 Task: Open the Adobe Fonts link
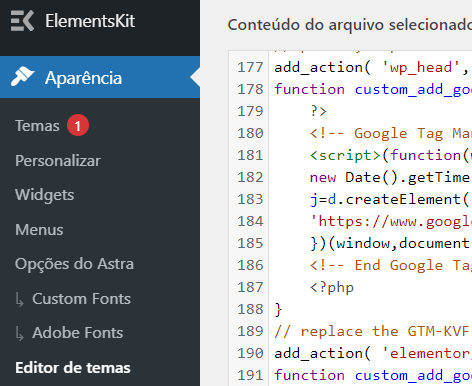pyautogui.click(x=78, y=333)
